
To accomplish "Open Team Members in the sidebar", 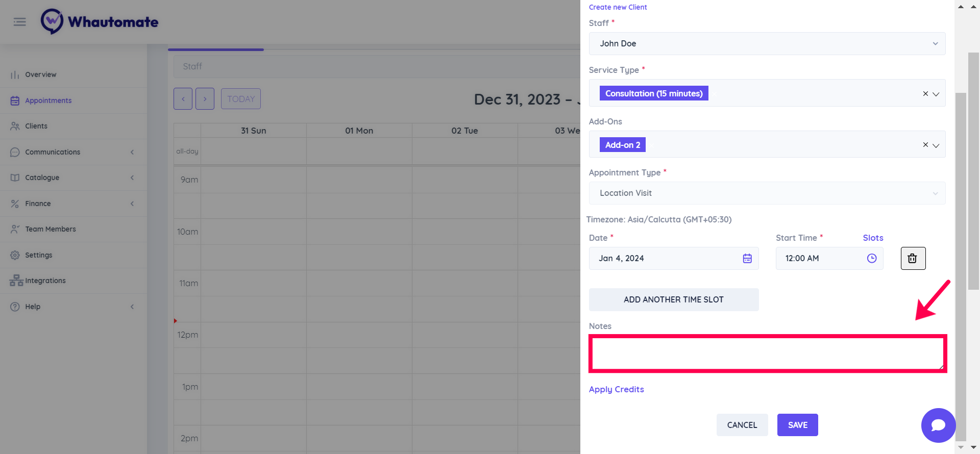I will 51,229.
